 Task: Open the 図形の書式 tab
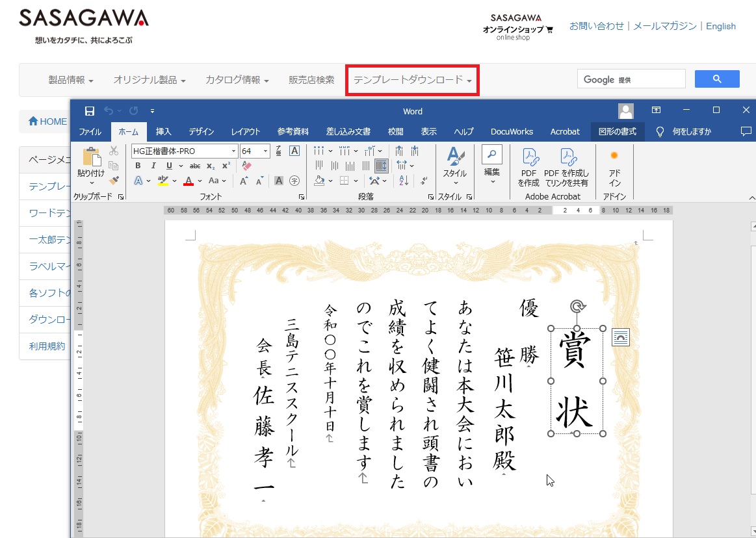point(618,132)
